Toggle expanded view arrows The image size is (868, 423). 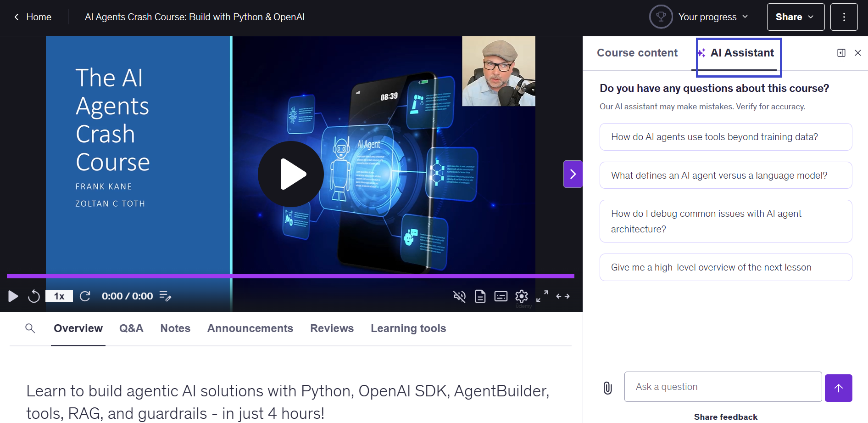click(x=563, y=296)
